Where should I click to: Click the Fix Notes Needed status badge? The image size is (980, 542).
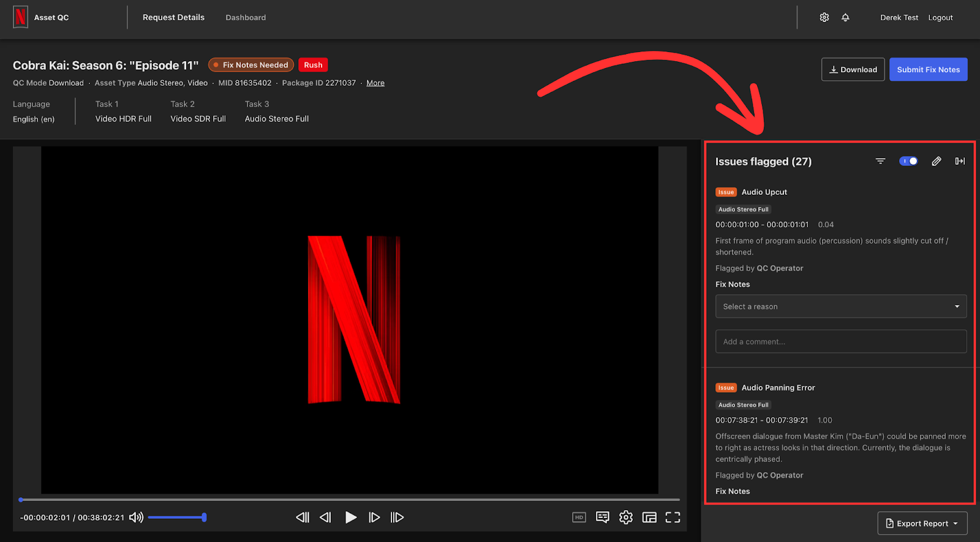[251, 65]
